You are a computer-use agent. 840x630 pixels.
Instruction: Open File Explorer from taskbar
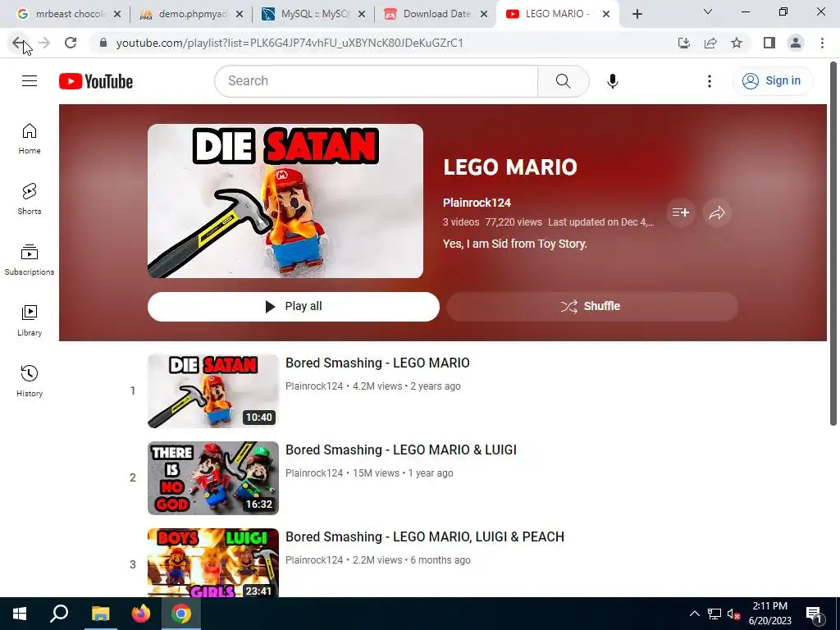100,614
